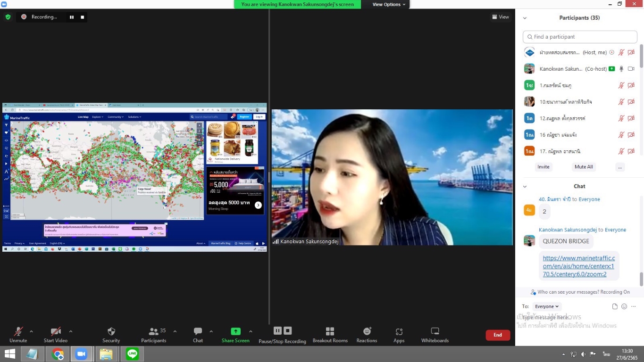Unmute the microphone
644x362 pixels.
(x=18, y=331)
